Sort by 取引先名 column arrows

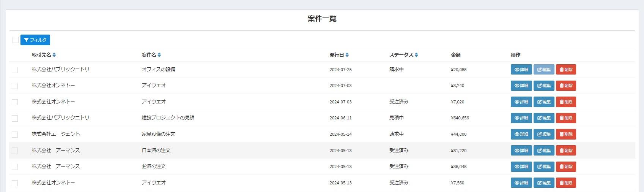(x=54, y=55)
